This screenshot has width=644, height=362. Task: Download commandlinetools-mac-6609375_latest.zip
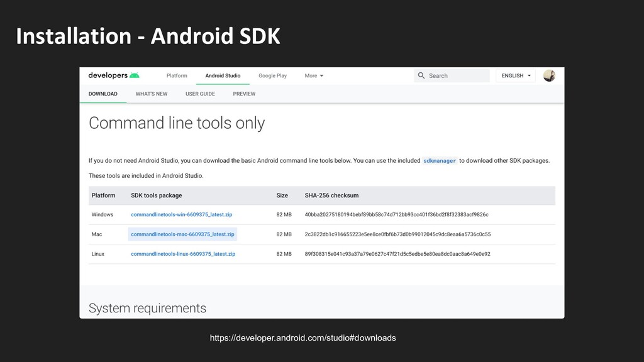(182, 234)
